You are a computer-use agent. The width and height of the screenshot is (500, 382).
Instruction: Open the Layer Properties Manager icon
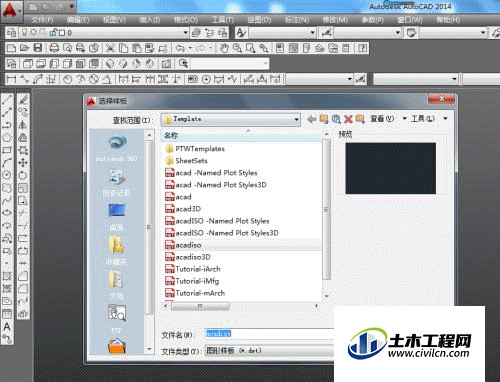tap(11, 33)
